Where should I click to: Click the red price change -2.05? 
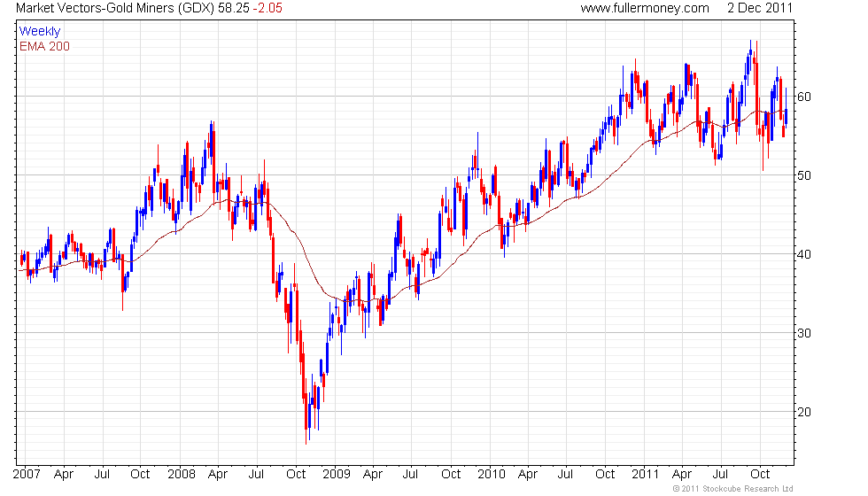[267, 8]
